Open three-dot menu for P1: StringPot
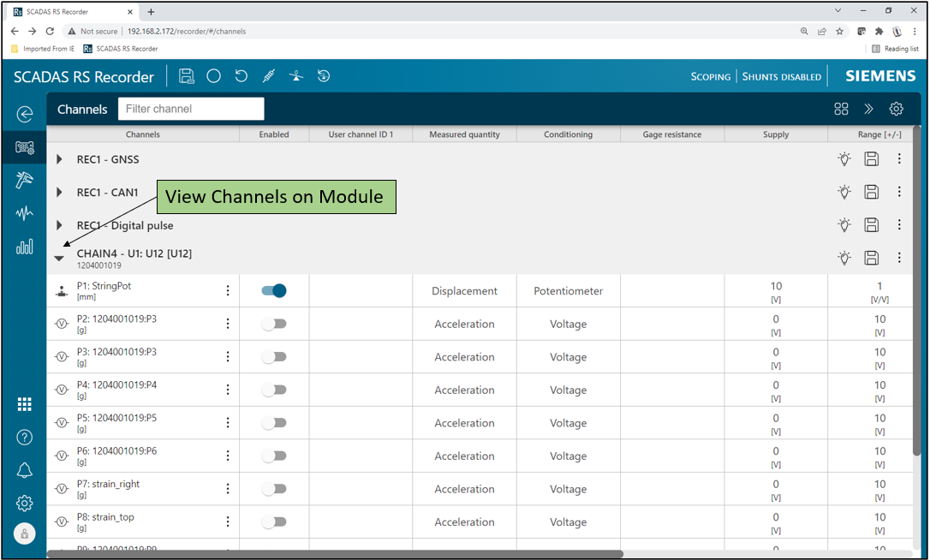This screenshot has height=560, width=930. [228, 291]
